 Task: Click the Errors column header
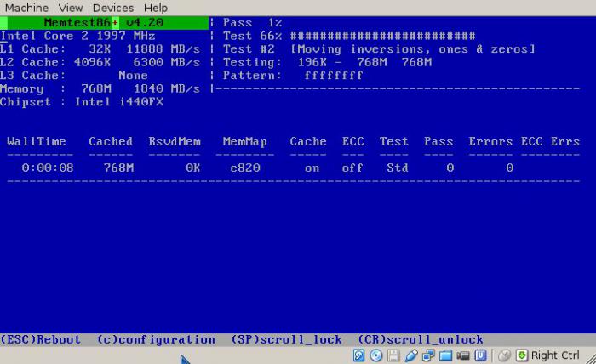490,141
